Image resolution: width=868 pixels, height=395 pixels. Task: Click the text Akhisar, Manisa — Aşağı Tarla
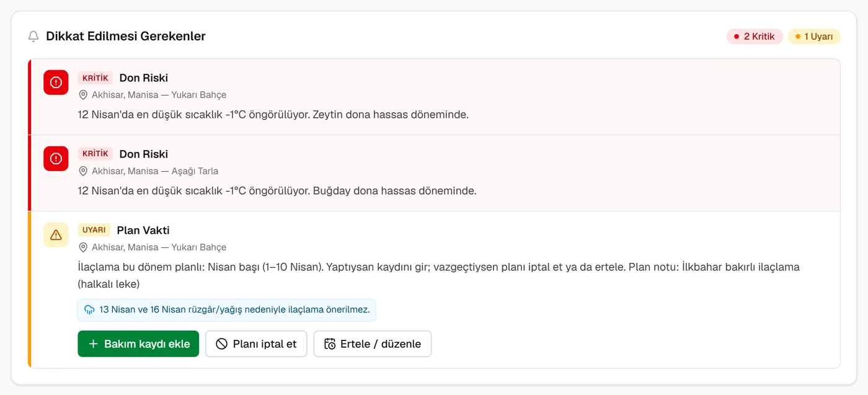[155, 171]
